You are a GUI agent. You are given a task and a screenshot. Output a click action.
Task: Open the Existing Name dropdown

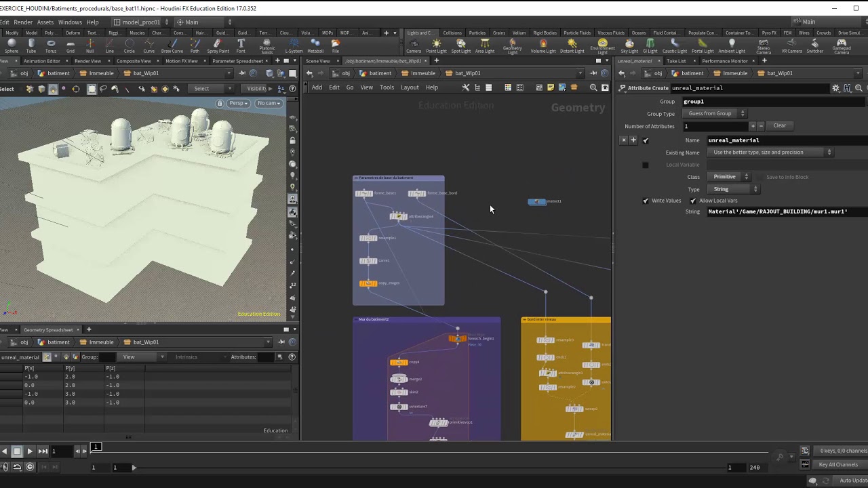click(x=771, y=152)
